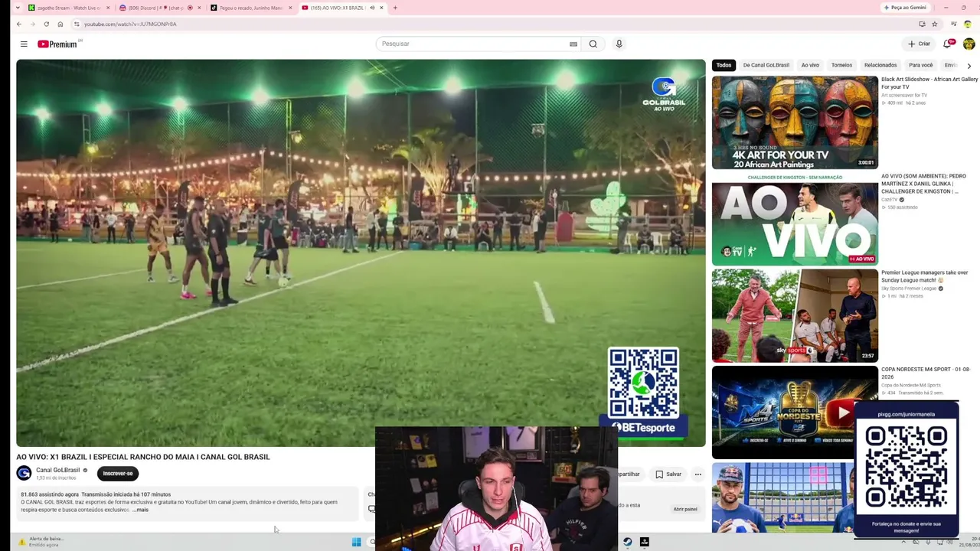This screenshot has width=980, height=551.
Task: Subscribe with the Inscrever-se button
Action: click(118, 474)
